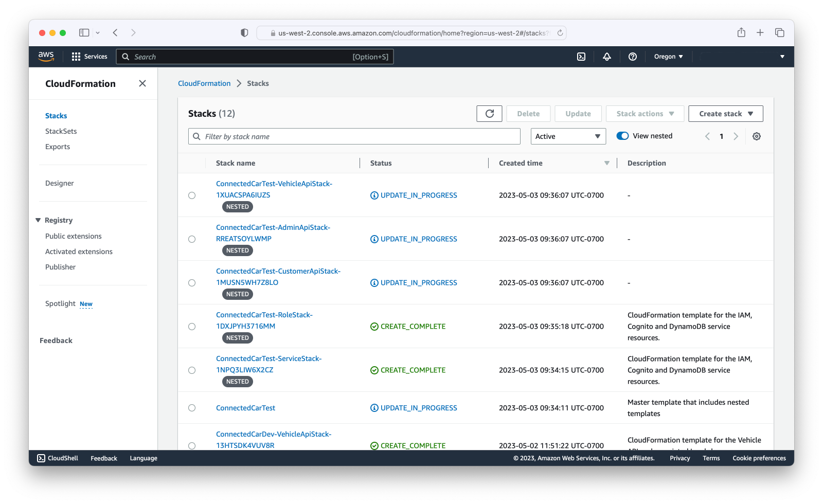The image size is (823, 504).
Task: Open the notifications bell
Action: coord(607,57)
